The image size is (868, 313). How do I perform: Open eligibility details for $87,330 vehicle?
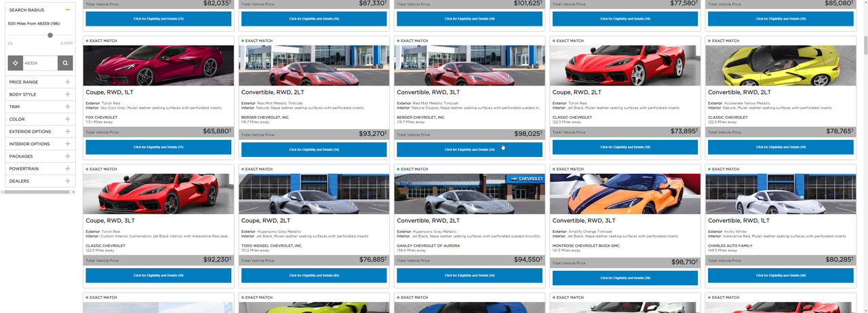pyautogui.click(x=314, y=18)
